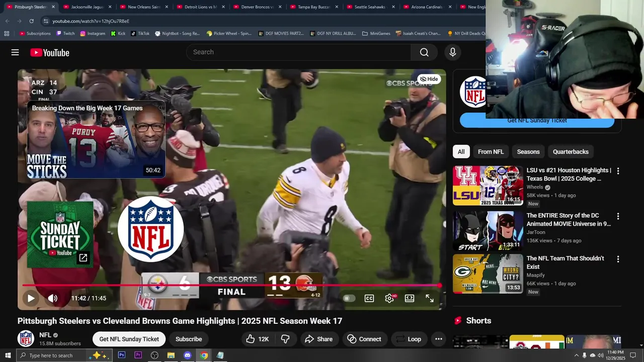Click the address bar URL
This screenshot has height=362, width=644.
[x=91, y=21]
